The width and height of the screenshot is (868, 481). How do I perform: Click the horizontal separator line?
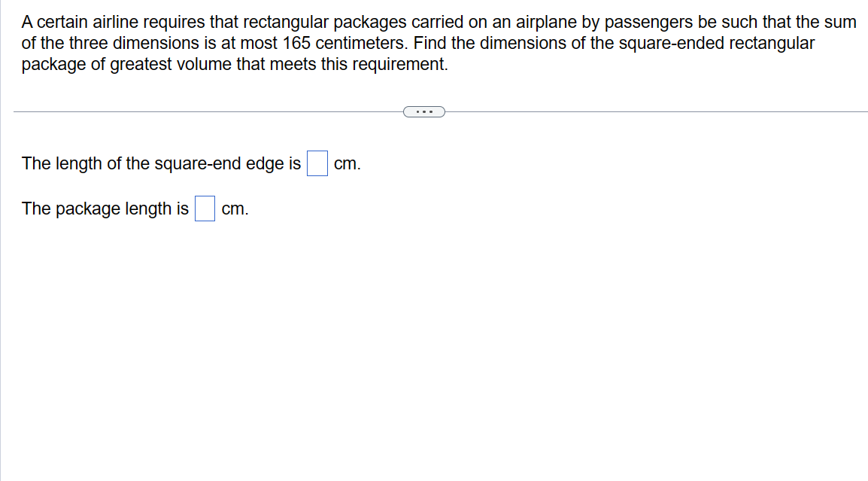[188, 111]
